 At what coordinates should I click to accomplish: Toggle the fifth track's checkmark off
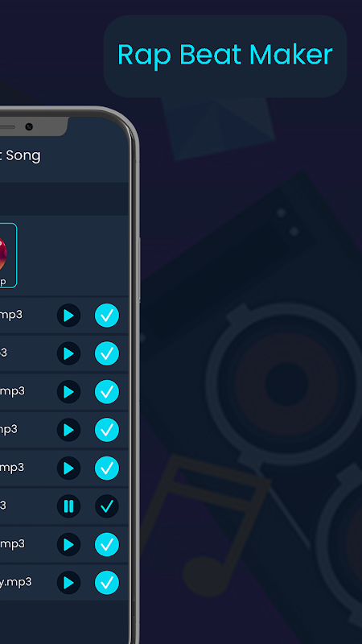pos(107,469)
